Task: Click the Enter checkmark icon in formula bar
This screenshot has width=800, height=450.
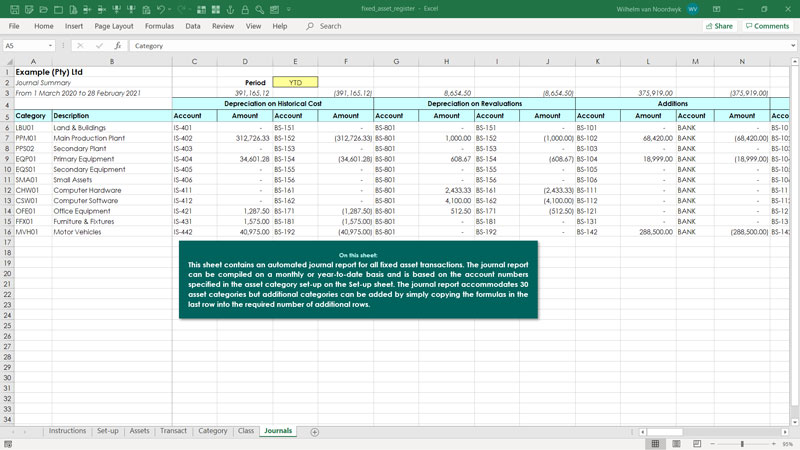Action: [x=99, y=46]
